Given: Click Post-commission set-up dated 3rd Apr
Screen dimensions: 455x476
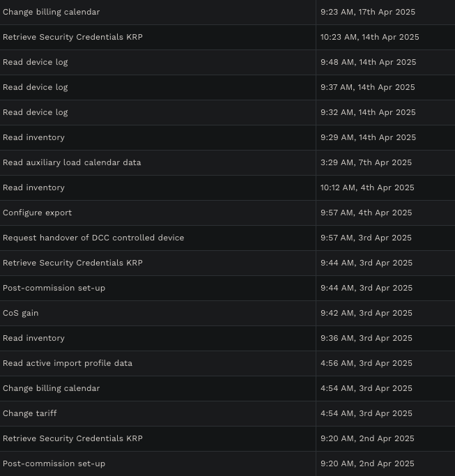Looking at the screenshot, I should pos(227,288).
